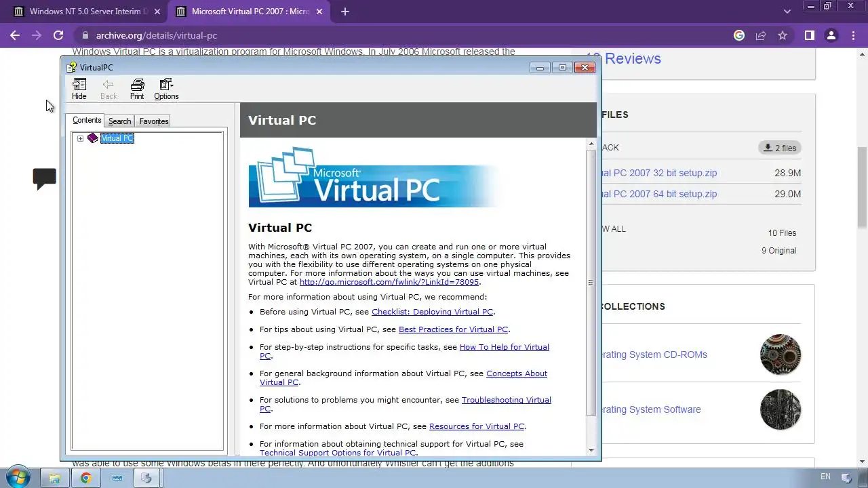The width and height of the screenshot is (868, 488).
Task: Expand the Virtual PC tree node
Action: 80,138
